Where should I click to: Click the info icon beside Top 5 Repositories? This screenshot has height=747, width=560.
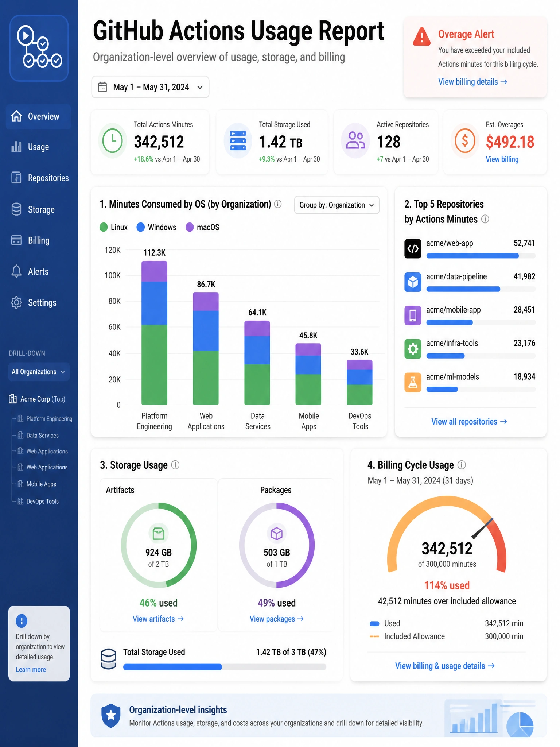[x=485, y=219]
